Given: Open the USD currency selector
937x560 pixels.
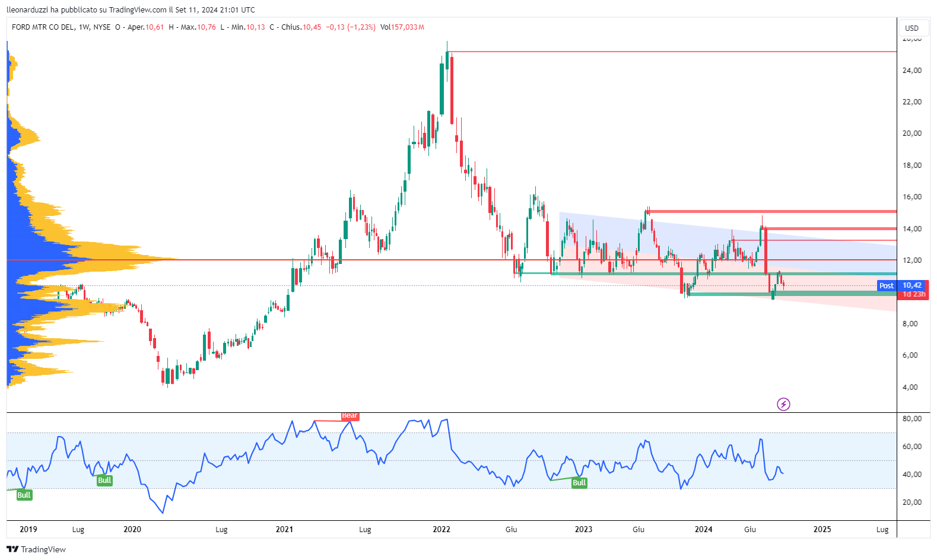Looking at the screenshot, I should (x=912, y=28).
